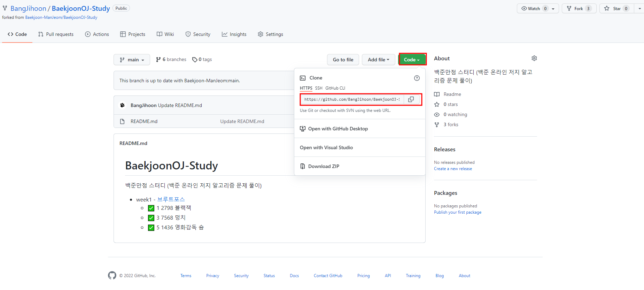
Task: Open the Watch notifications dropdown
Action: [x=538, y=8]
